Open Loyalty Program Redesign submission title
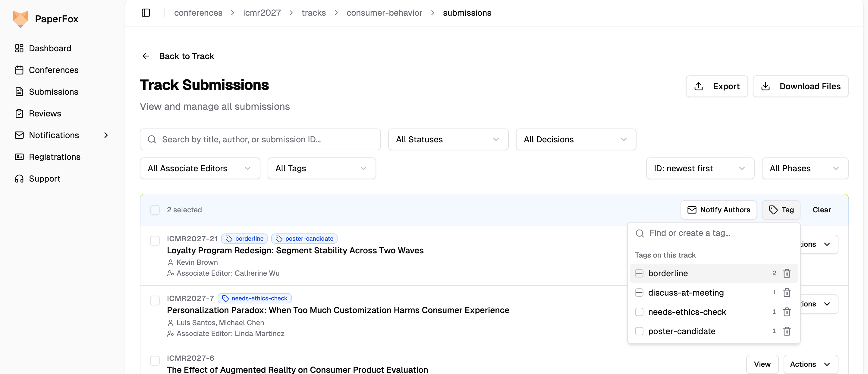 click(x=295, y=250)
